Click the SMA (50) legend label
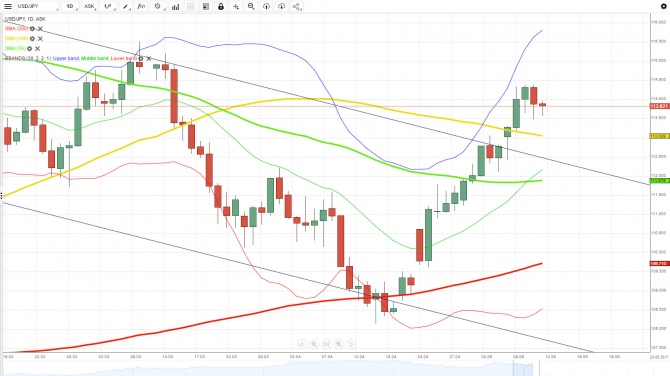 (15, 49)
